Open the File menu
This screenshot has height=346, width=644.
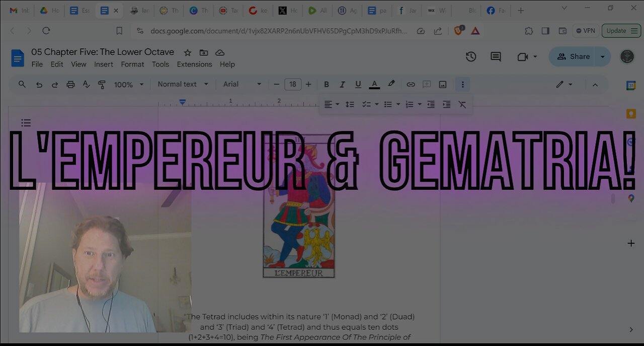click(37, 64)
